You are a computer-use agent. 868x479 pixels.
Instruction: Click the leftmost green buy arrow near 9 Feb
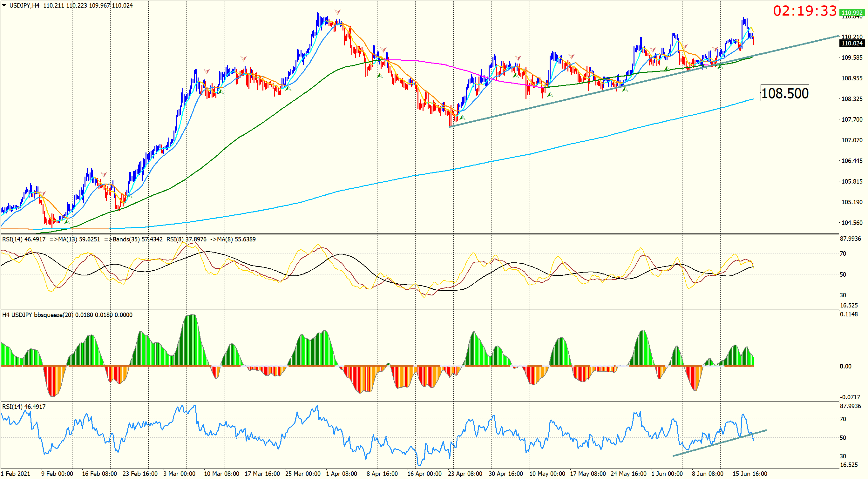pyautogui.click(x=67, y=221)
